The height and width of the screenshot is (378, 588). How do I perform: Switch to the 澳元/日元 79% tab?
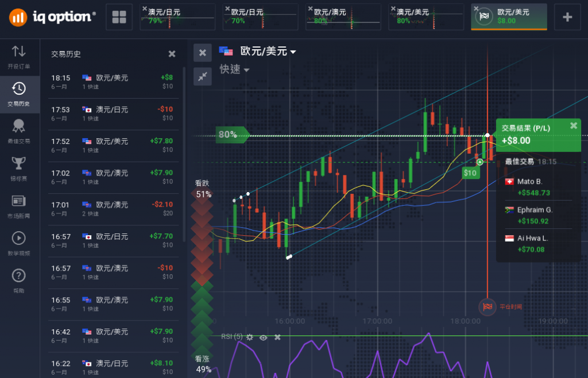[178, 17]
